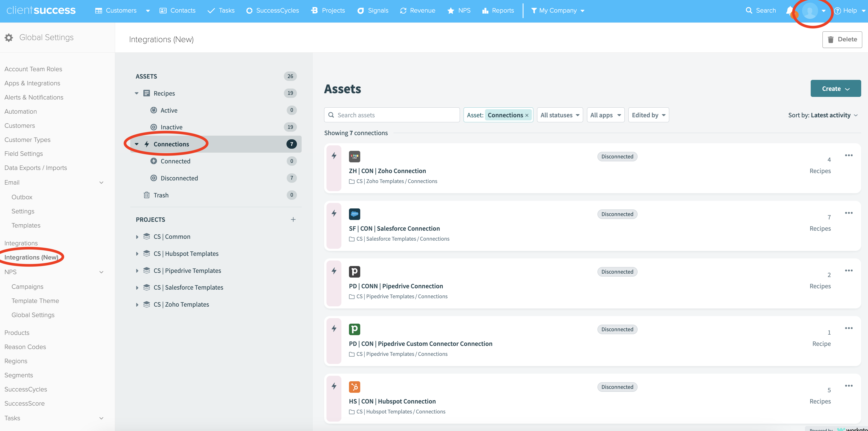Go to Apps & Integrations settings

[32, 83]
